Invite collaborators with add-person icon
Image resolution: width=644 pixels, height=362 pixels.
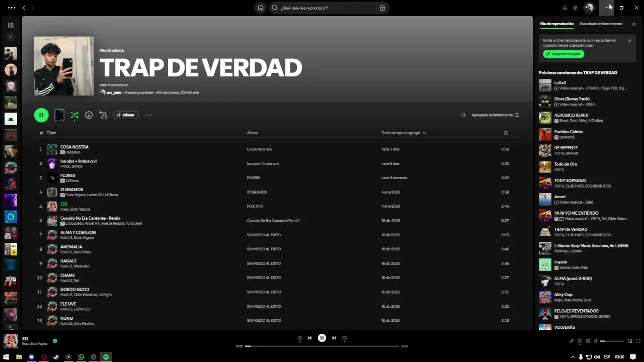(103, 115)
